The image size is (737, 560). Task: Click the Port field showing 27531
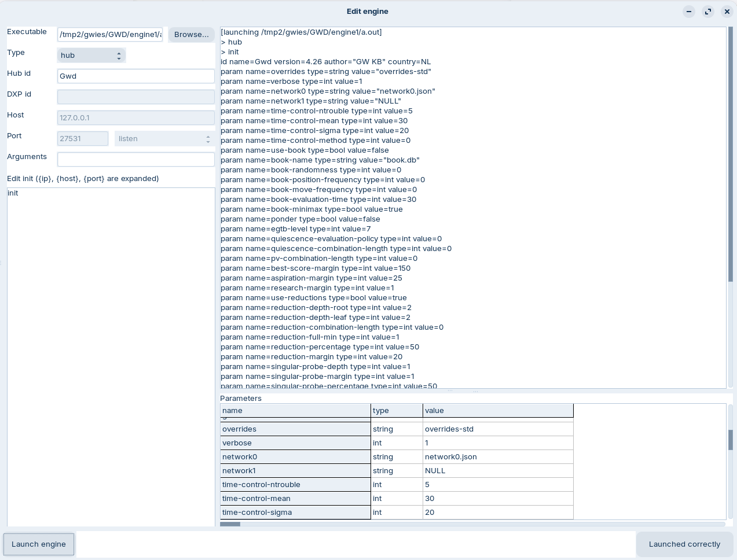tap(83, 139)
